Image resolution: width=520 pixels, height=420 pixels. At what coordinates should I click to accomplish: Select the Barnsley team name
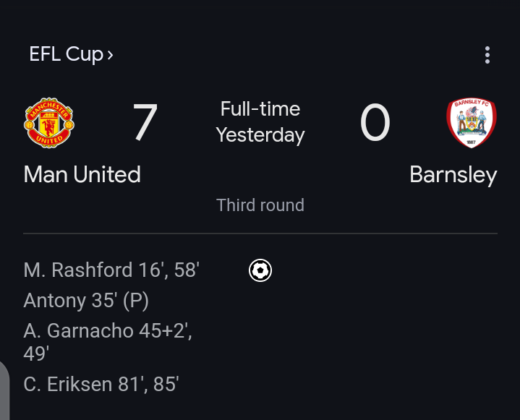[x=453, y=174]
